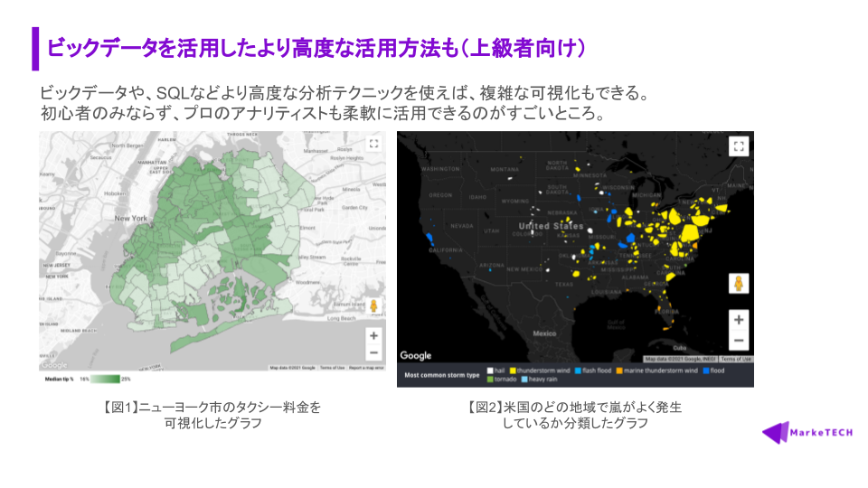This screenshot has height=488, width=868.
Task: Click the 'New York' label on the taxi map
Action: point(130,218)
